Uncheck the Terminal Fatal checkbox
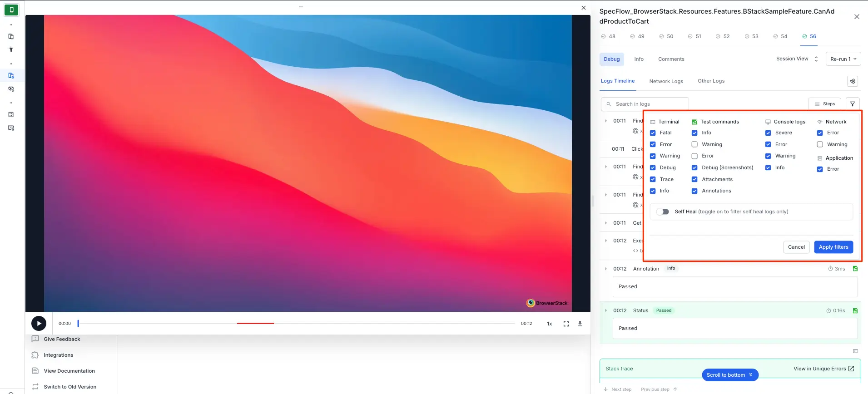Viewport: 868px width, 394px height. (653, 133)
